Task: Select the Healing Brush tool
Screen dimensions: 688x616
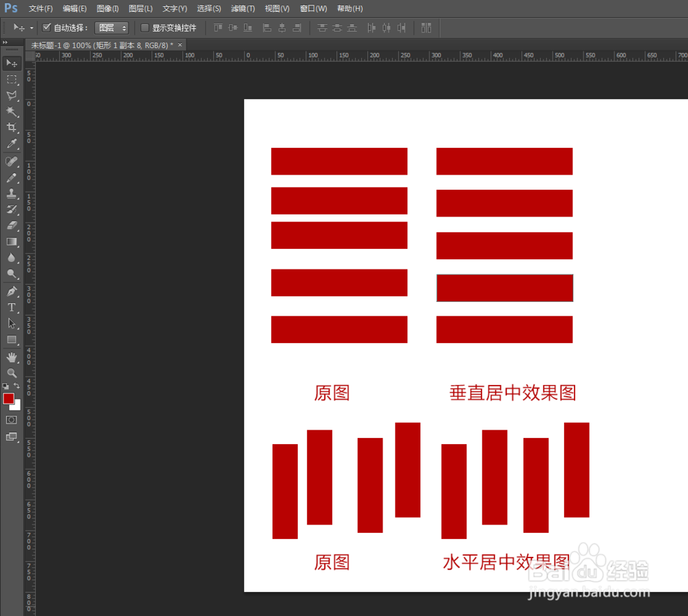Action: pyautogui.click(x=12, y=162)
